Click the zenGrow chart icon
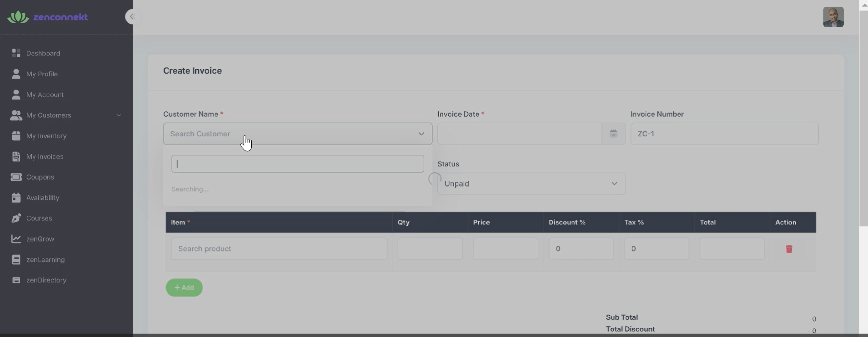The width and height of the screenshot is (868, 337). tap(16, 239)
